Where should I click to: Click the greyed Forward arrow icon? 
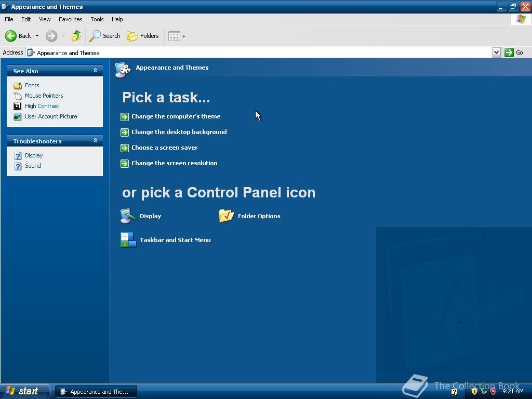tap(51, 36)
